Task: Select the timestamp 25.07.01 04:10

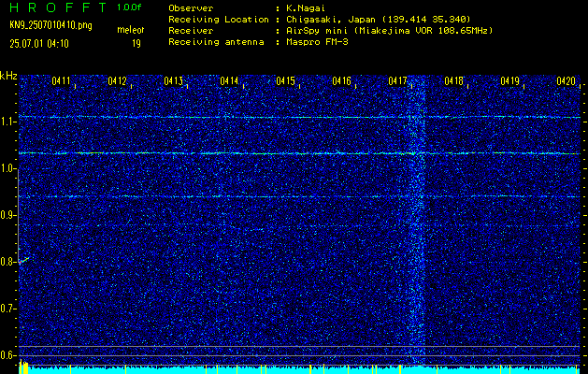Action: click(x=39, y=44)
